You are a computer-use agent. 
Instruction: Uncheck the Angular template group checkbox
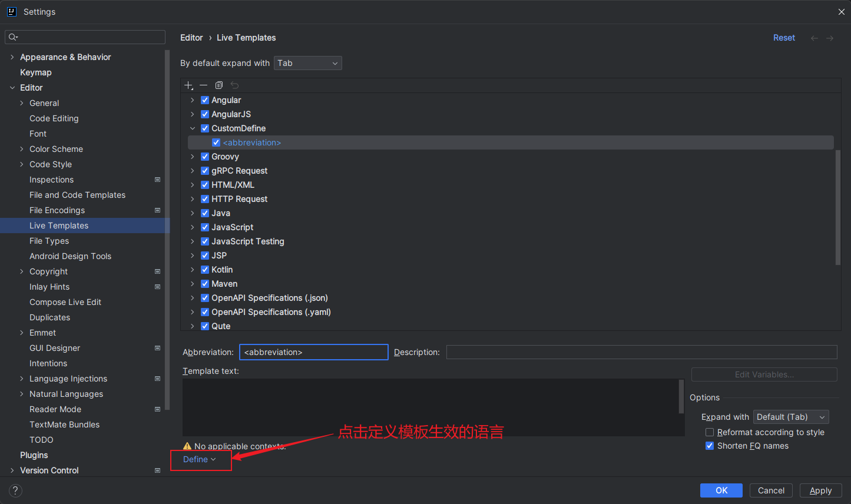pyautogui.click(x=205, y=100)
